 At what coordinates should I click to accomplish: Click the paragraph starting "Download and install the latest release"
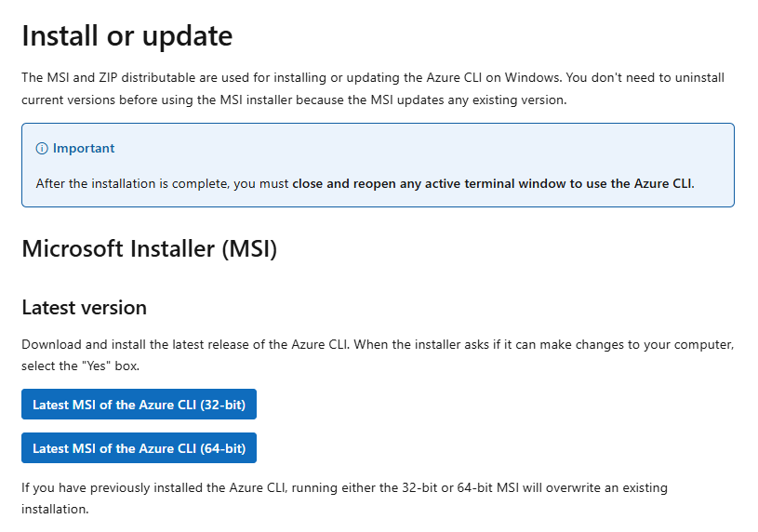click(x=378, y=355)
